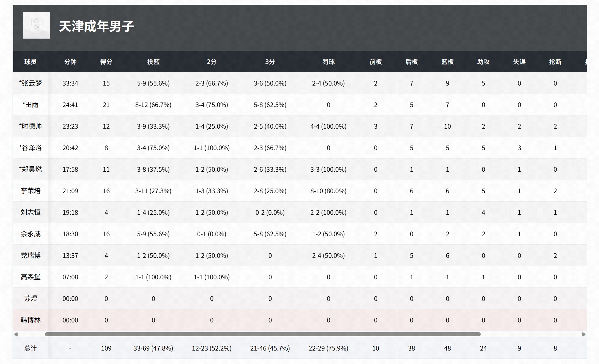Open player 余永威 row name

(31, 234)
